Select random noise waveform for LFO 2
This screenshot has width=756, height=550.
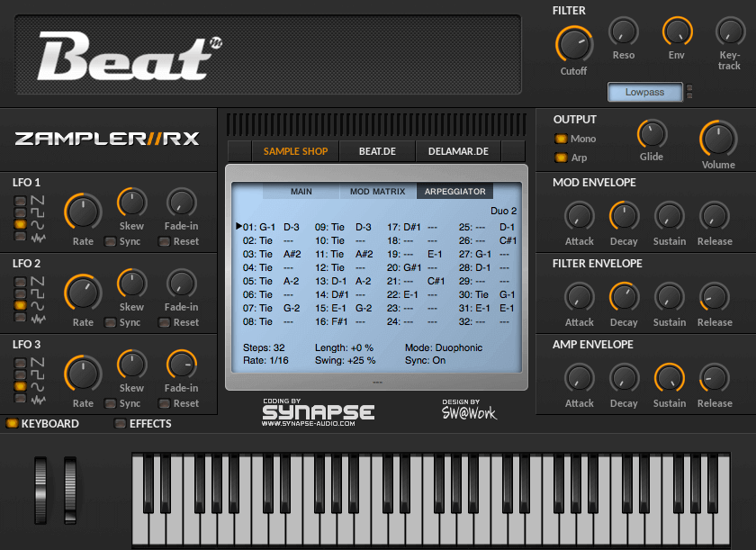pos(20,317)
